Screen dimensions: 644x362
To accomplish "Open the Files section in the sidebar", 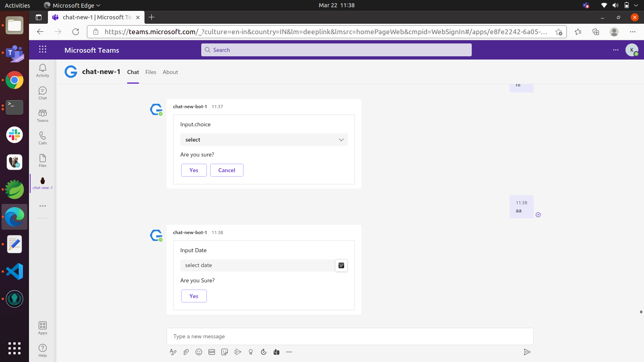I will pyautogui.click(x=42, y=160).
